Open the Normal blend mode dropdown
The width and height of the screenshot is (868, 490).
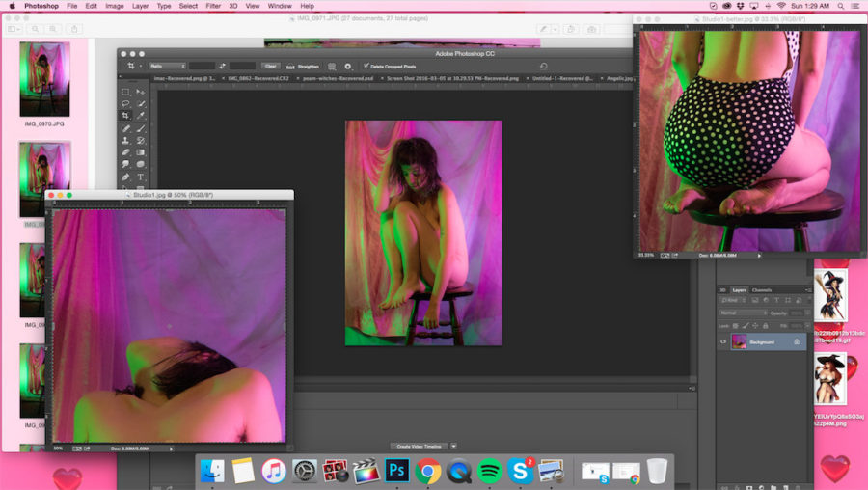coord(743,313)
